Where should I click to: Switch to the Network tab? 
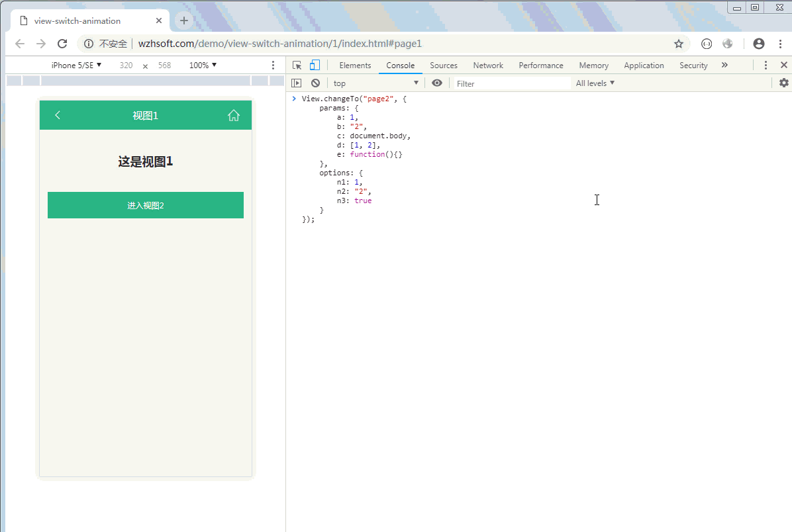[488, 66]
